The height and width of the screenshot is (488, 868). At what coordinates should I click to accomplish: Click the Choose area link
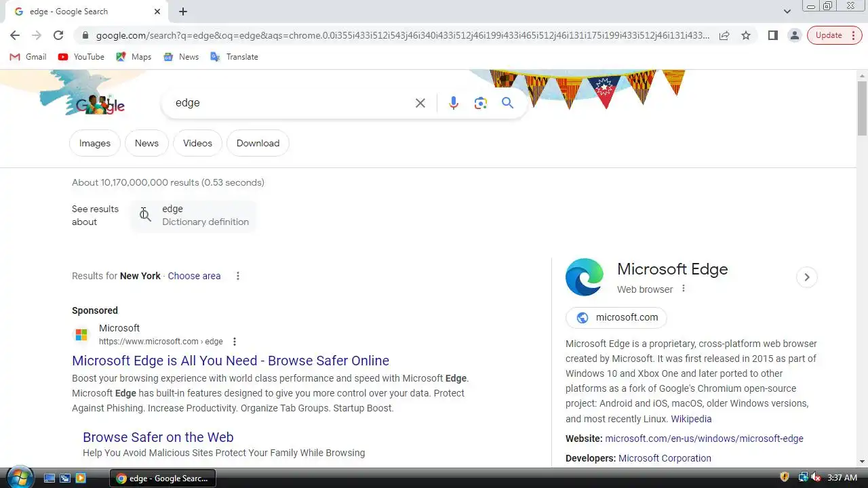tap(194, 276)
